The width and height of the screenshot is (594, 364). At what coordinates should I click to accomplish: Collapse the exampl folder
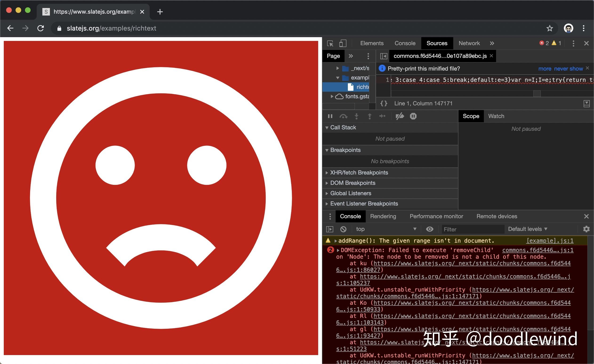pos(338,78)
